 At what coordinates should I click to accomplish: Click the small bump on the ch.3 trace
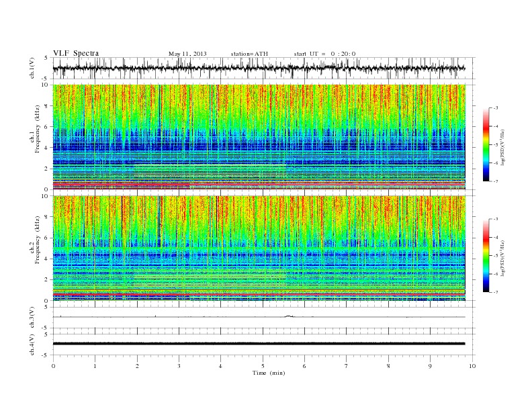tap(289, 316)
